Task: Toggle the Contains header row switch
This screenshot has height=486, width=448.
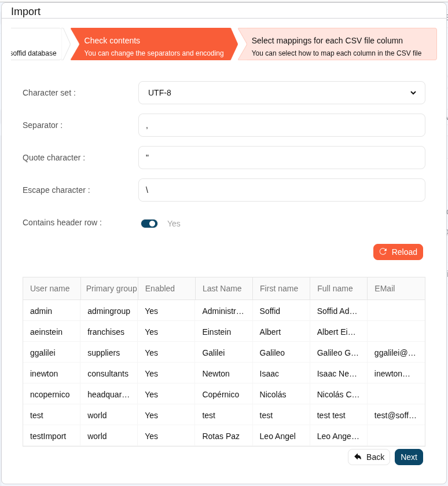Action: point(149,224)
